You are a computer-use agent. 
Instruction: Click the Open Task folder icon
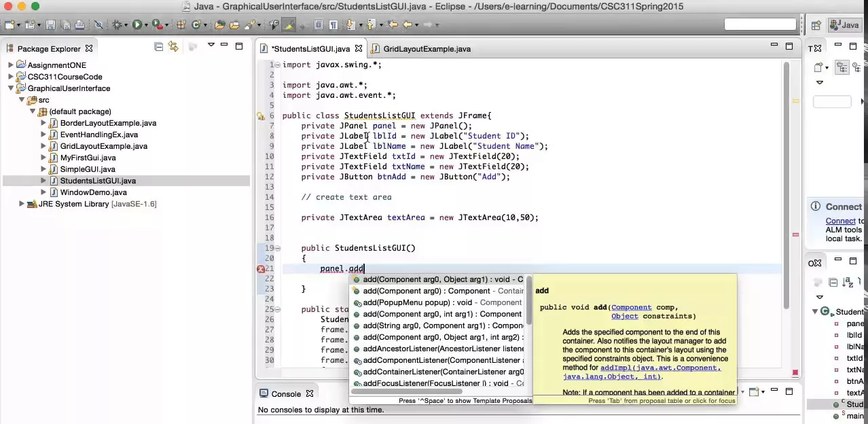point(234,25)
